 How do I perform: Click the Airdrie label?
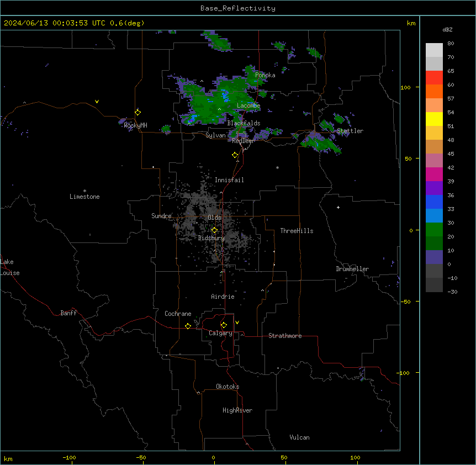coord(223,297)
